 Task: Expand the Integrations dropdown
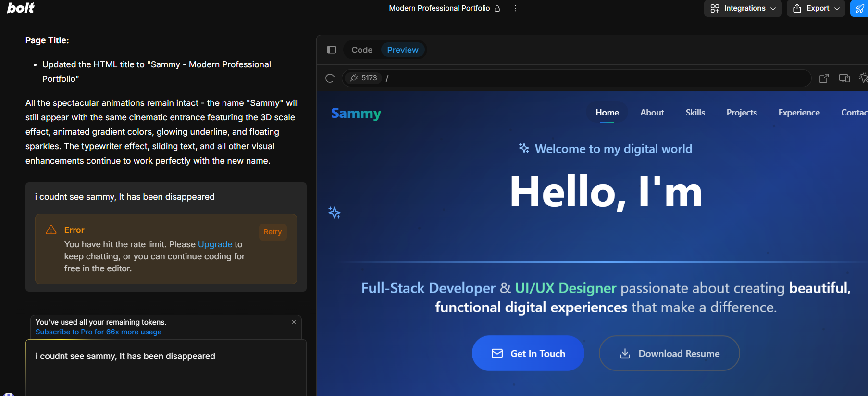pos(743,8)
